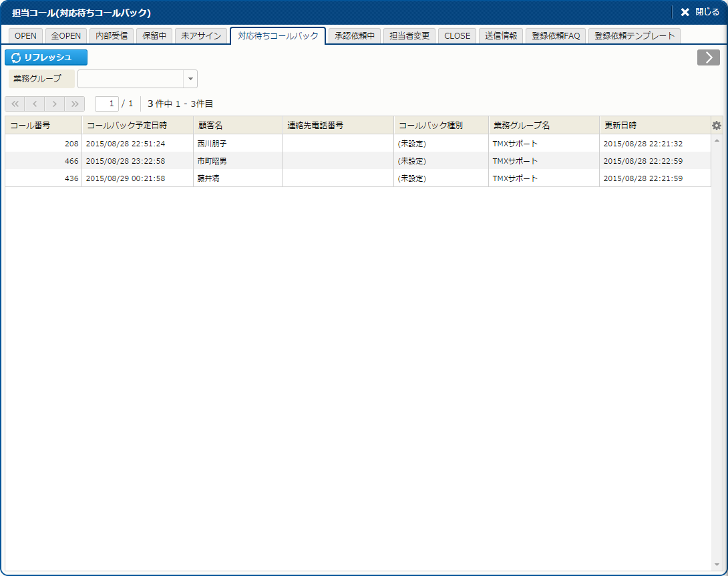Switch to the 登録依頼FAQ tab
The image size is (728, 576).
point(556,36)
